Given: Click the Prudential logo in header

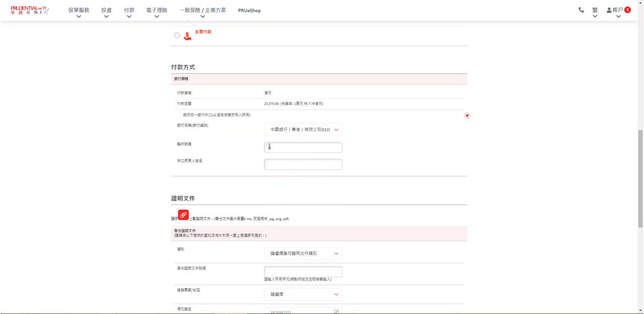Looking at the screenshot, I should coord(29,10).
